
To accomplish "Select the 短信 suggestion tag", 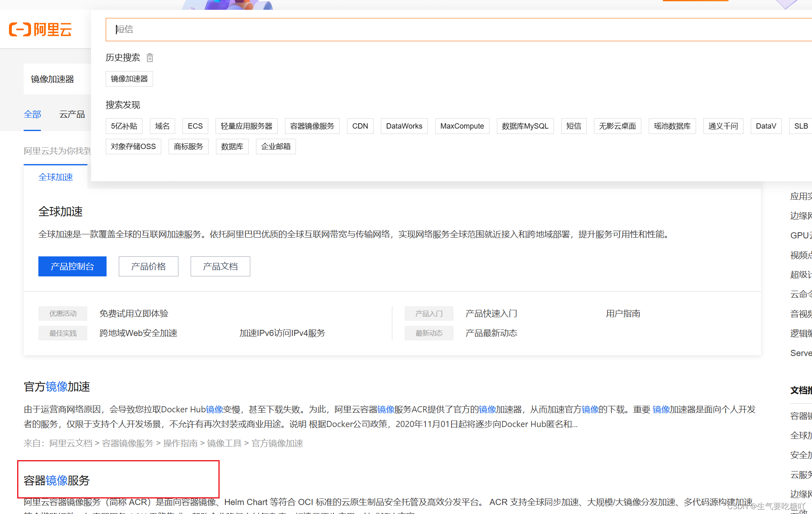I will coord(574,126).
